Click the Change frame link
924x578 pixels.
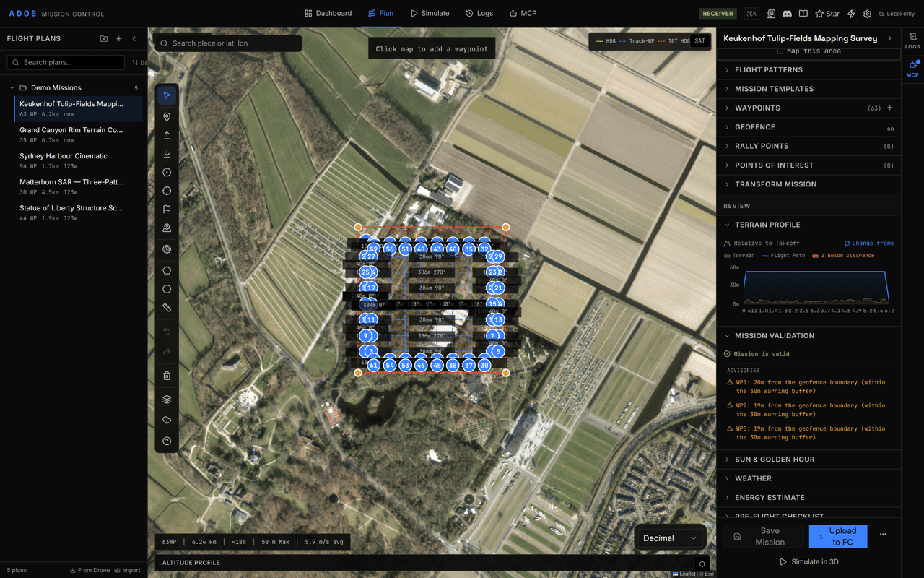[869, 243]
